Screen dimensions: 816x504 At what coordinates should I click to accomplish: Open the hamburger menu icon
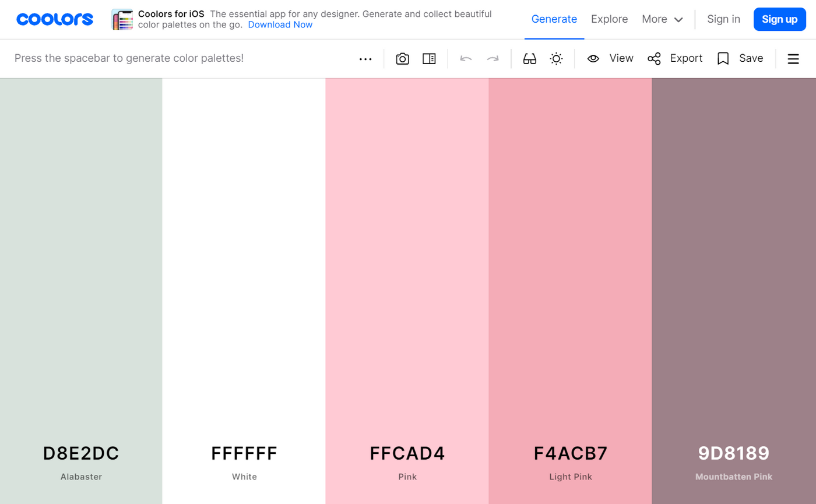click(x=793, y=59)
